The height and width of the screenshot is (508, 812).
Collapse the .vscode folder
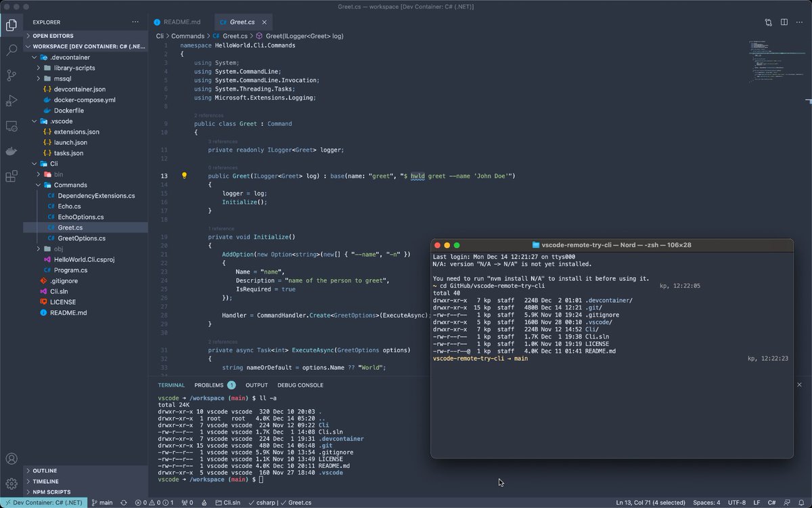(x=85, y=121)
